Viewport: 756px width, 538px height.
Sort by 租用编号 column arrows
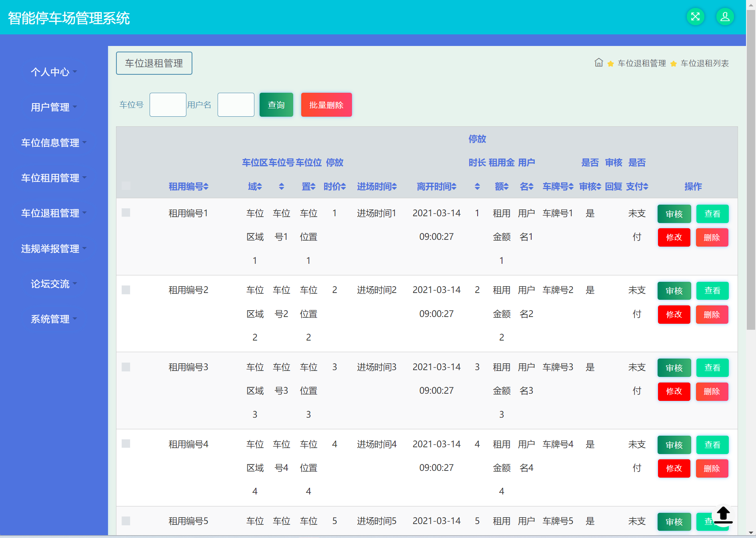206,186
